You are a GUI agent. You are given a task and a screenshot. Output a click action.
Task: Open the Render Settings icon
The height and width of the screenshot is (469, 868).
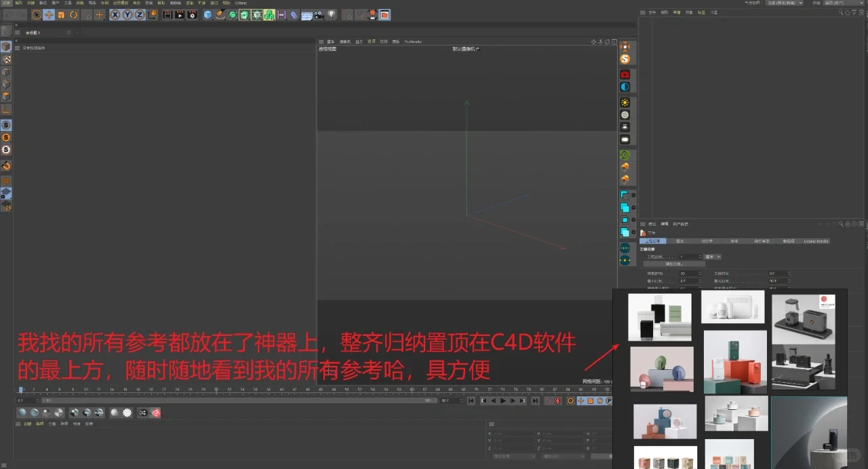tap(193, 14)
